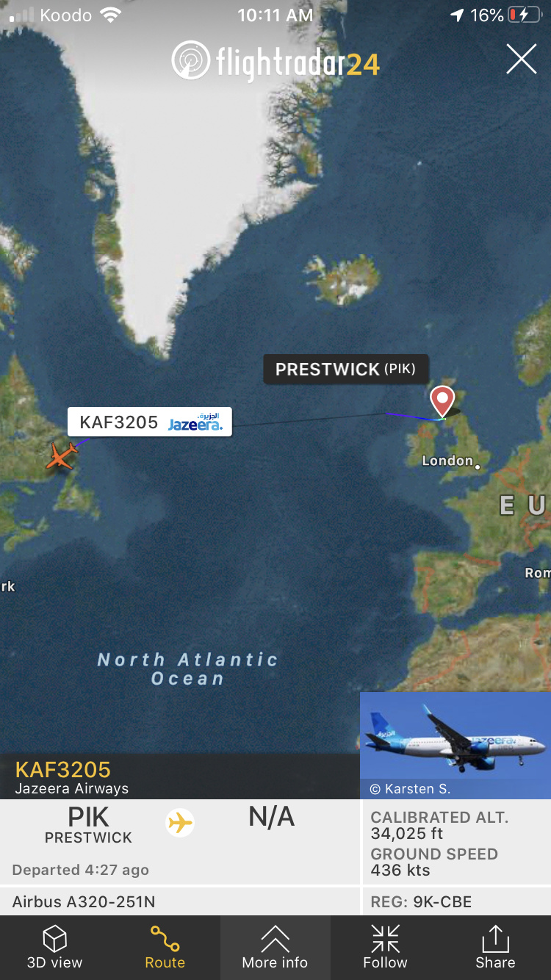Tap the red Prestwick location pin

tap(442, 402)
